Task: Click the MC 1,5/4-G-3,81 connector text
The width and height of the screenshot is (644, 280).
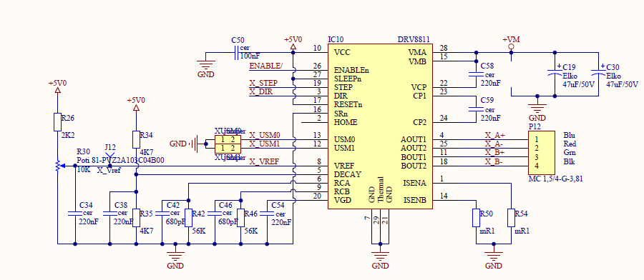Action: point(556,179)
